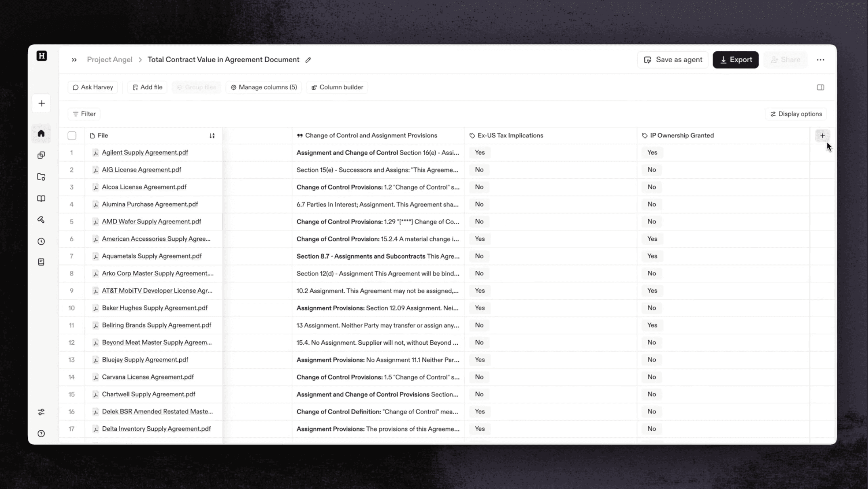Viewport: 868px width, 489px height.
Task: Go to Project Angel breadcrumb
Action: coord(110,60)
